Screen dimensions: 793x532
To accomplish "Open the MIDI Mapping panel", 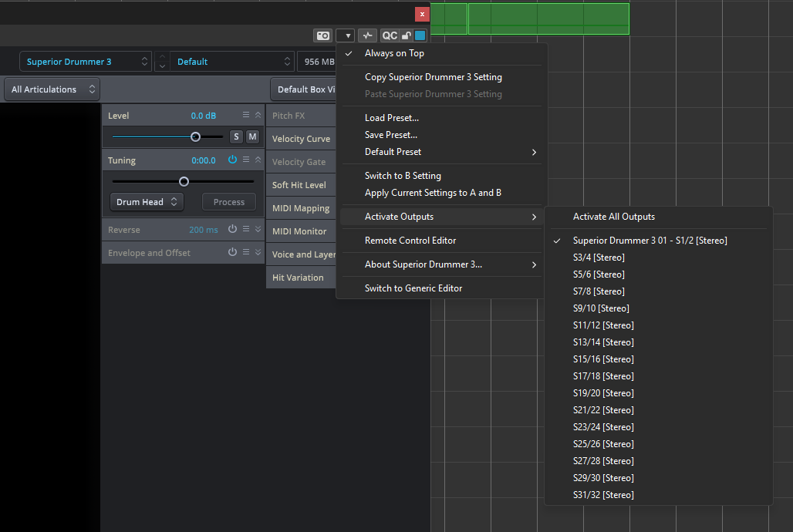I will (x=301, y=208).
